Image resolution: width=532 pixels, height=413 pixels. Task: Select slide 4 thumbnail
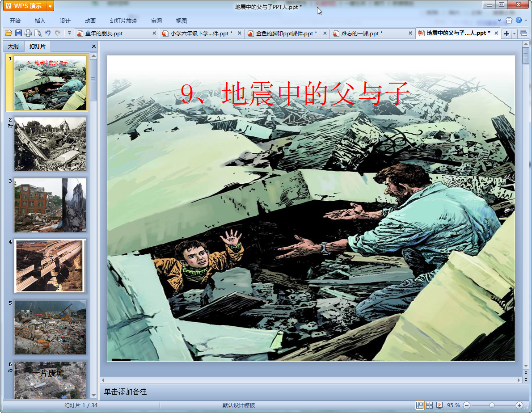50,266
